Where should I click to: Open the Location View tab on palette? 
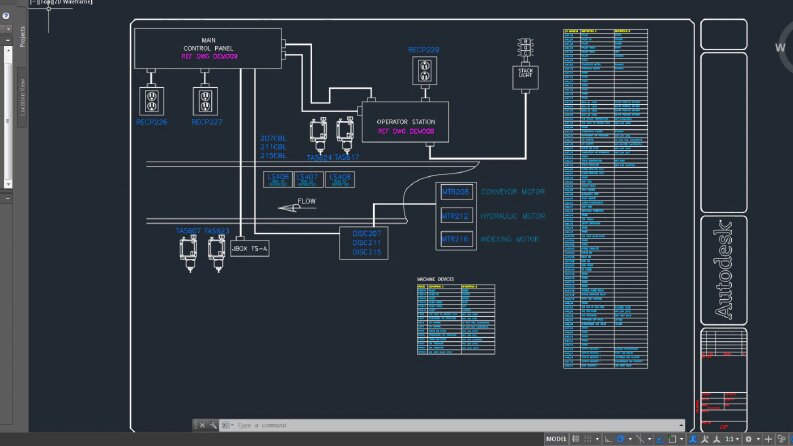22,97
